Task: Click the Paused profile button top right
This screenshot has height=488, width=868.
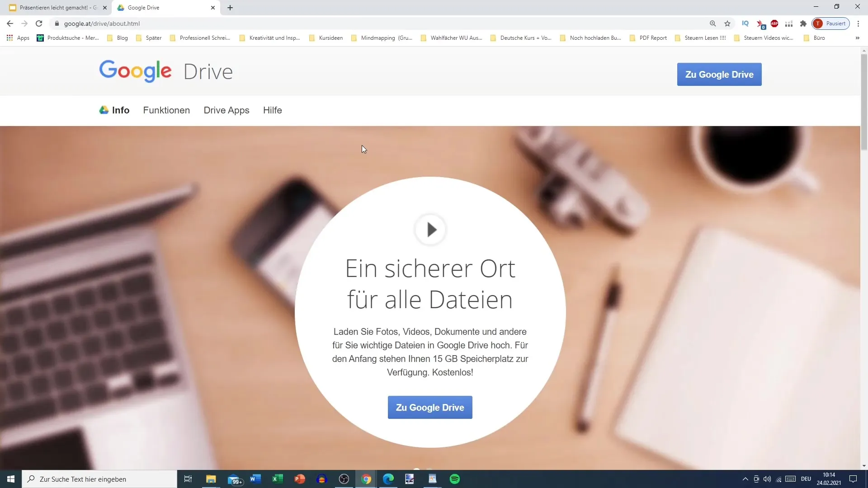Action: (x=830, y=24)
